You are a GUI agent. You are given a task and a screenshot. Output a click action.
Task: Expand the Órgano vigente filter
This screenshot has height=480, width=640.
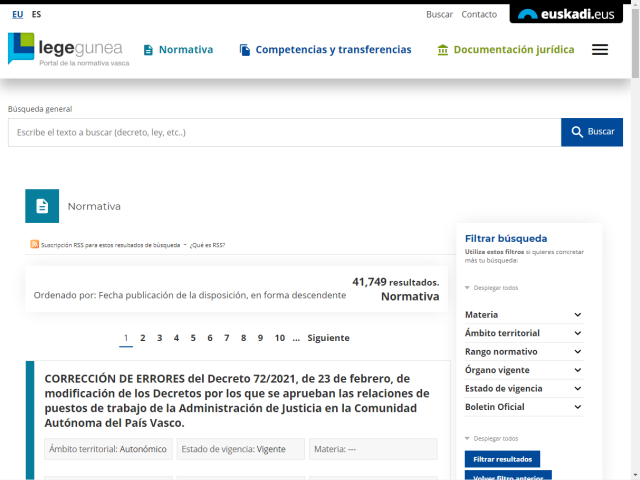click(524, 370)
